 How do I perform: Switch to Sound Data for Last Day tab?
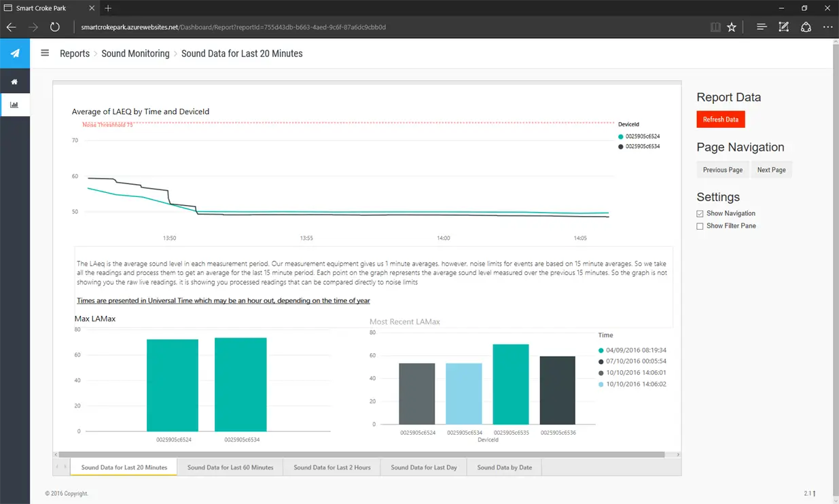pyautogui.click(x=423, y=467)
